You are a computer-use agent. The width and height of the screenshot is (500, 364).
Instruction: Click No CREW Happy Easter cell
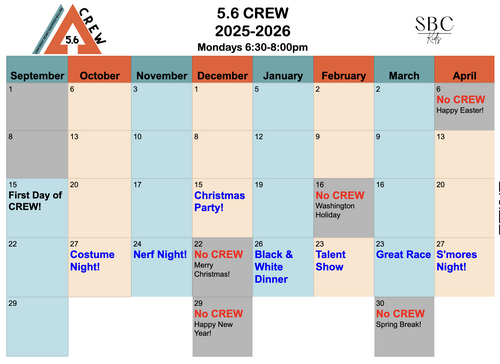click(464, 107)
